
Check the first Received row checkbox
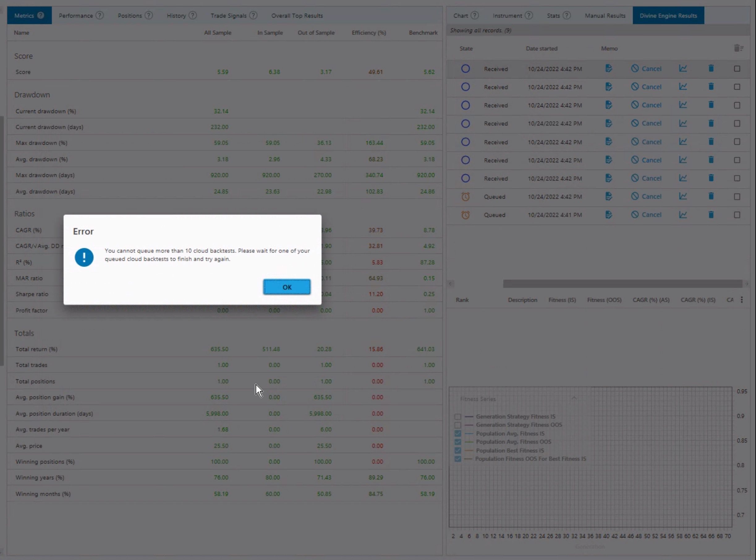tap(737, 69)
